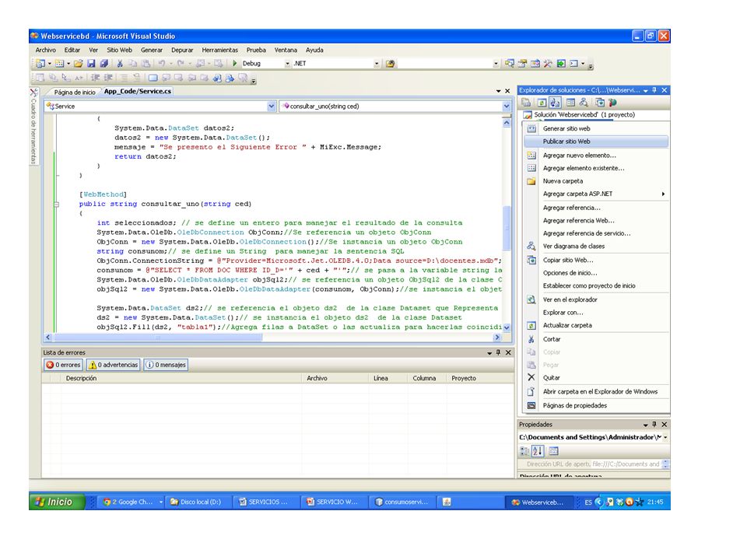
Task: Toggle bookmark icon in text editor toolbar
Action: tap(153, 78)
